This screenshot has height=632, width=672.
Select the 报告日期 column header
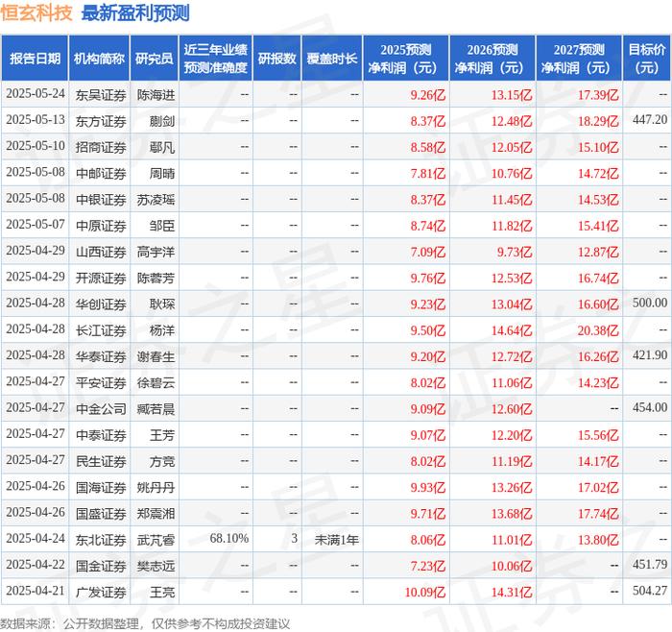pyautogui.click(x=35, y=59)
